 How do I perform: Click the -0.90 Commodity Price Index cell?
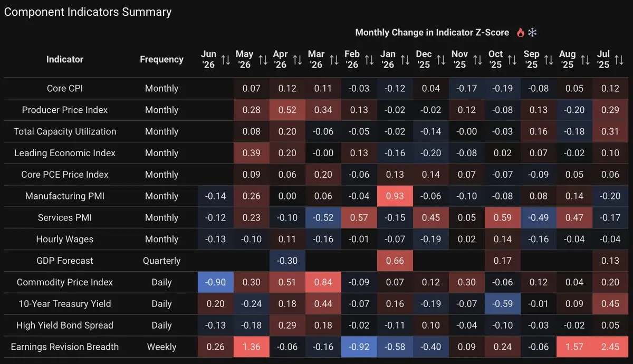point(216,282)
